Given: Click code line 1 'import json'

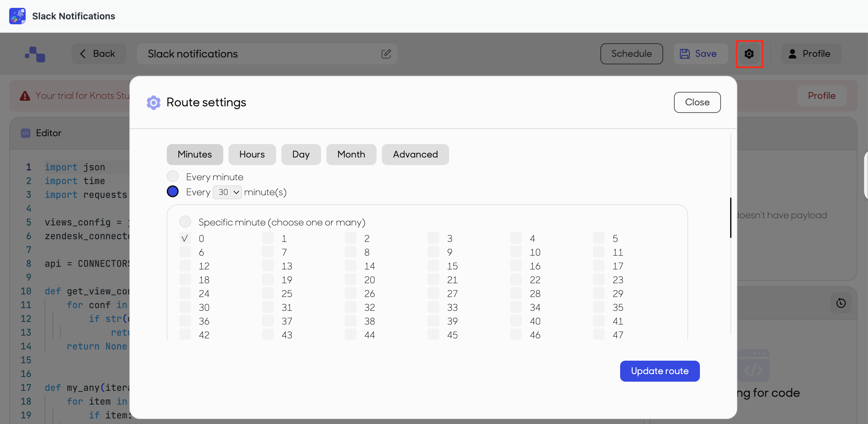Looking at the screenshot, I should [75, 167].
